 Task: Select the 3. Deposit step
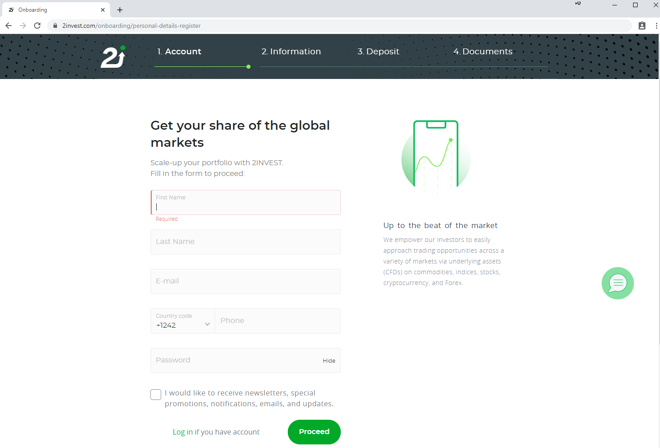click(x=378, y=51)
